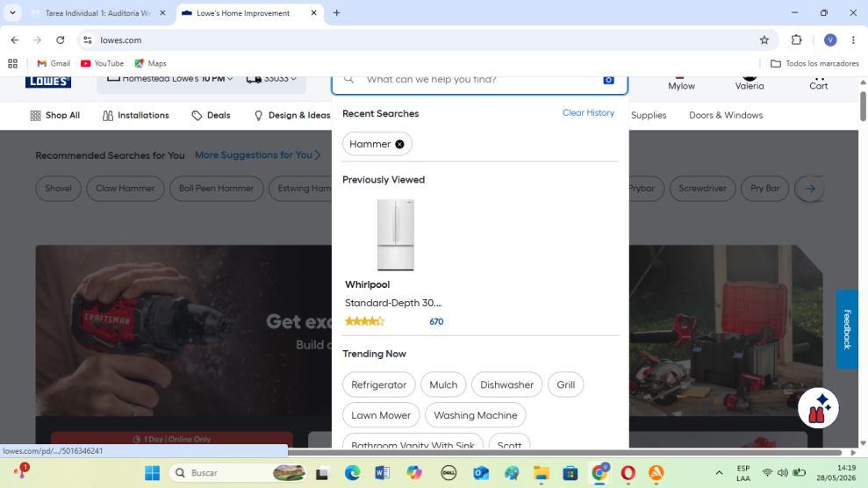Open the Whirlpool refrigerator thumbnail
868x488 pixels.
395,235
